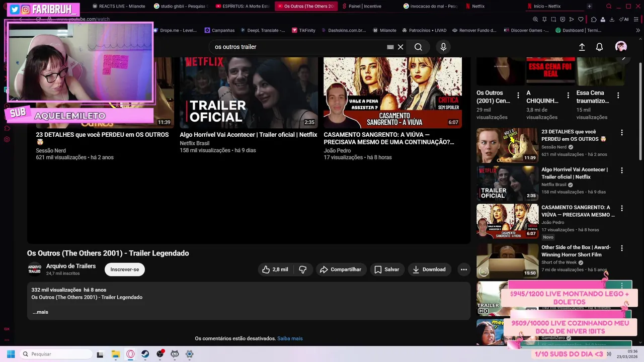644x362 pixels.
Task: Open voice search microphone button
Action: click(x=443, y=47)
